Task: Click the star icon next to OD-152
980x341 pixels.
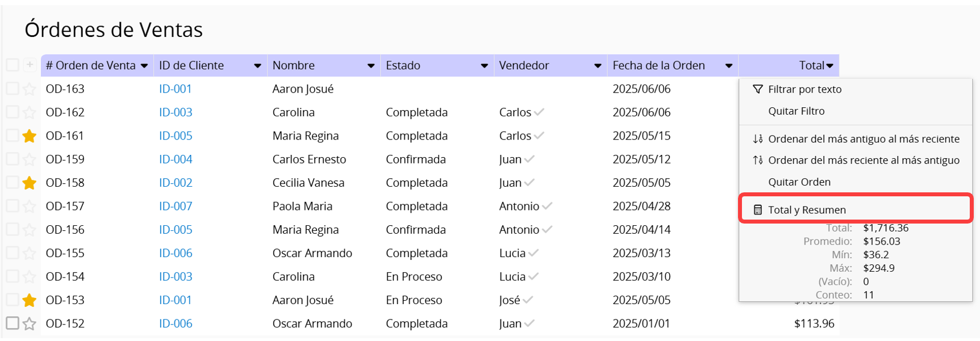Action: (x=30, y=324)
